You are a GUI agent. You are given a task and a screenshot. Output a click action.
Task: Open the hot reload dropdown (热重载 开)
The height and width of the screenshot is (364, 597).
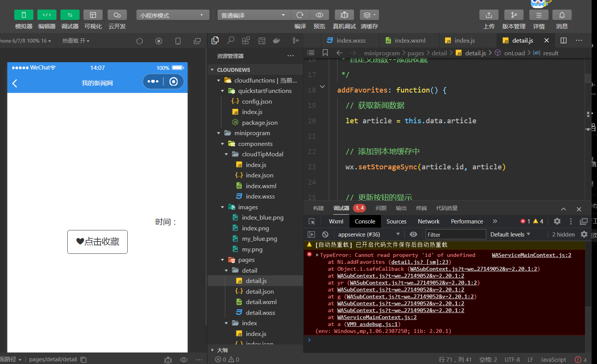(76, 41)
